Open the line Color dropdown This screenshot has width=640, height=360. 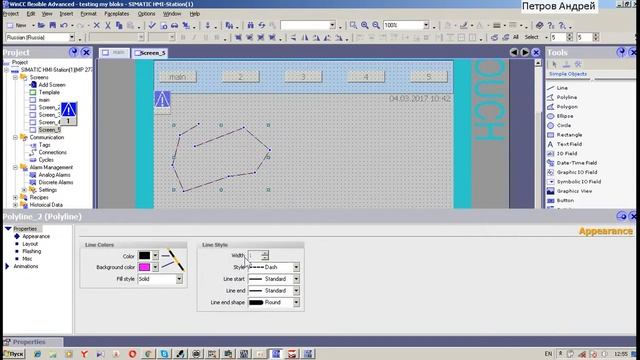(156, 256)
